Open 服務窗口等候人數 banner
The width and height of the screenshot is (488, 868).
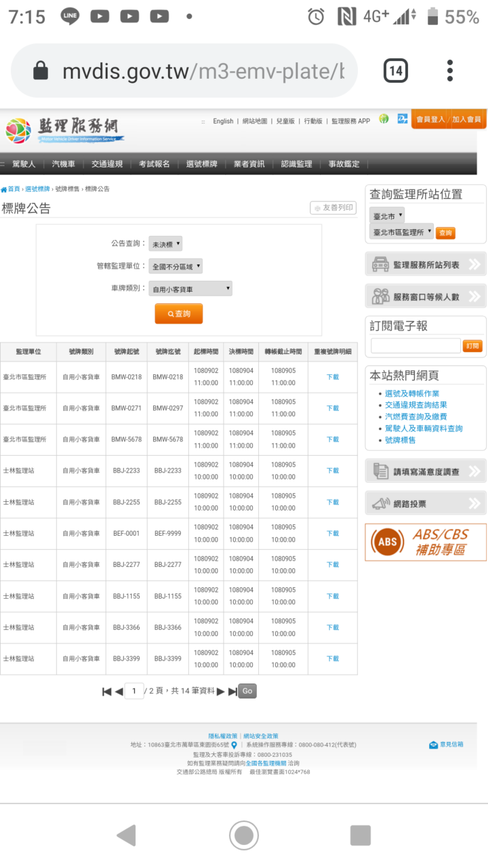click(x=426, y=296)
